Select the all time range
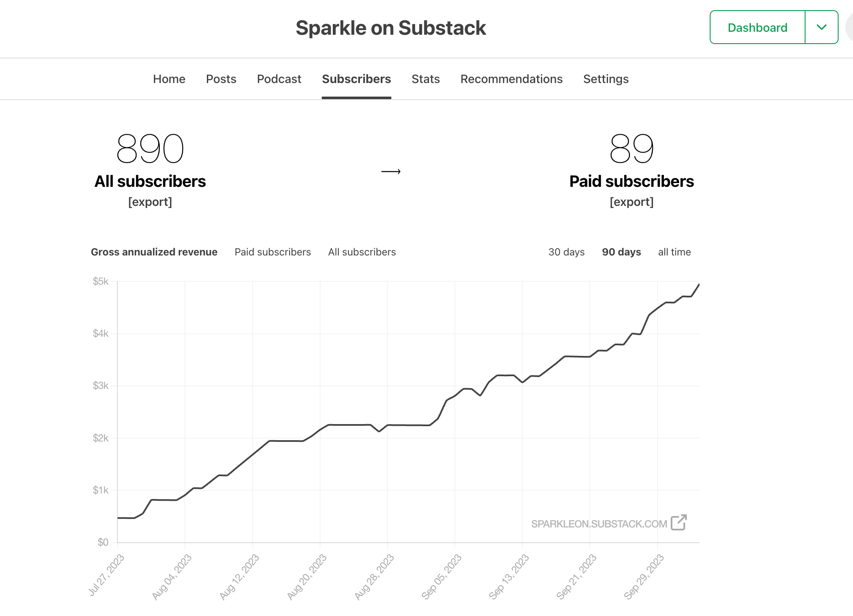This screenshot has height=616, width=853. [675, 252]
